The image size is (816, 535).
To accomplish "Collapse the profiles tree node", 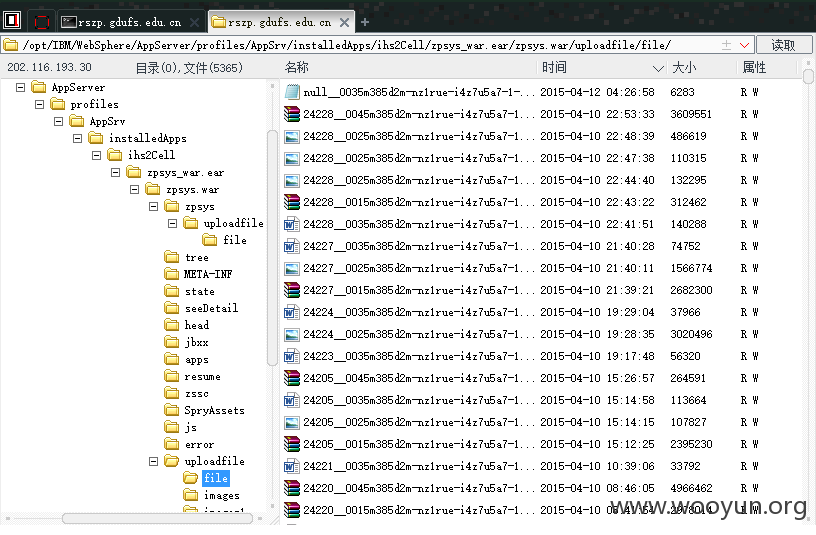I will pyautogui.click(x=40, y=105).
